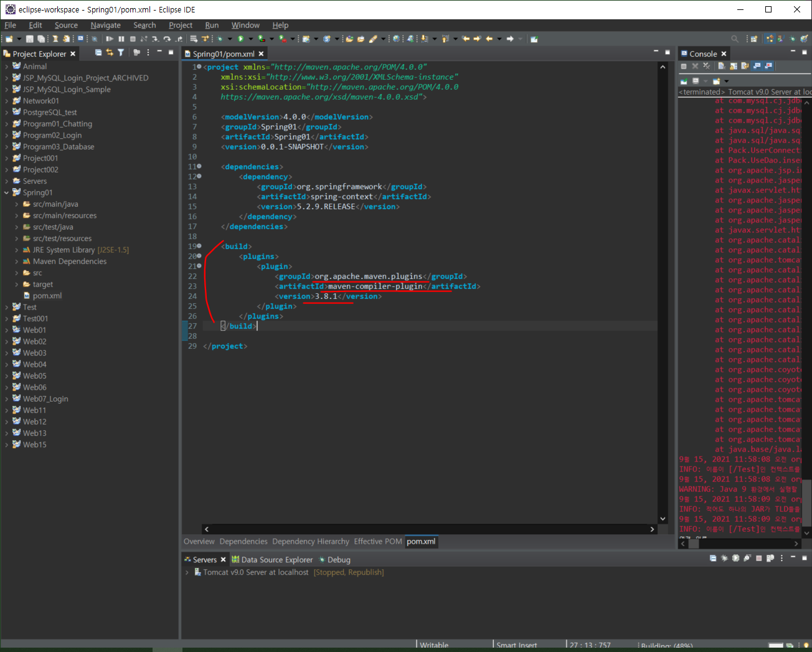Click editor vertical scrollbar down arrow
The height and width of the screenshot is (652, 812).
[663, 519]
